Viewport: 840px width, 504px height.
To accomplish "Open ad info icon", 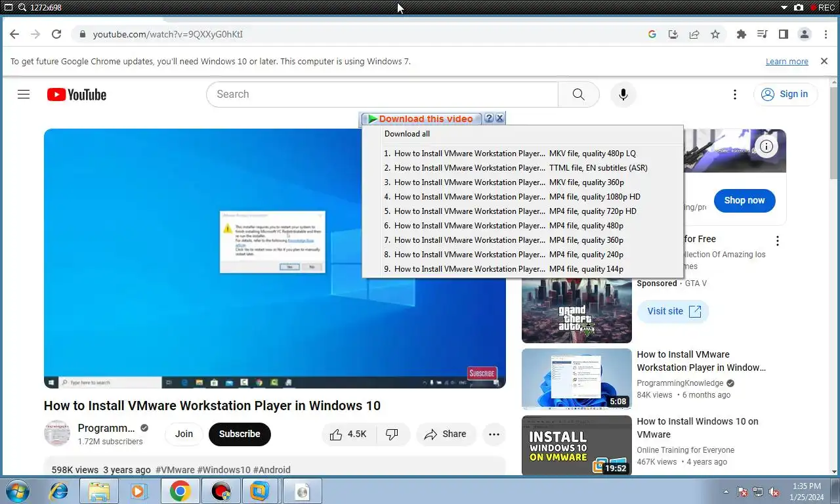I will click(766, 146).
